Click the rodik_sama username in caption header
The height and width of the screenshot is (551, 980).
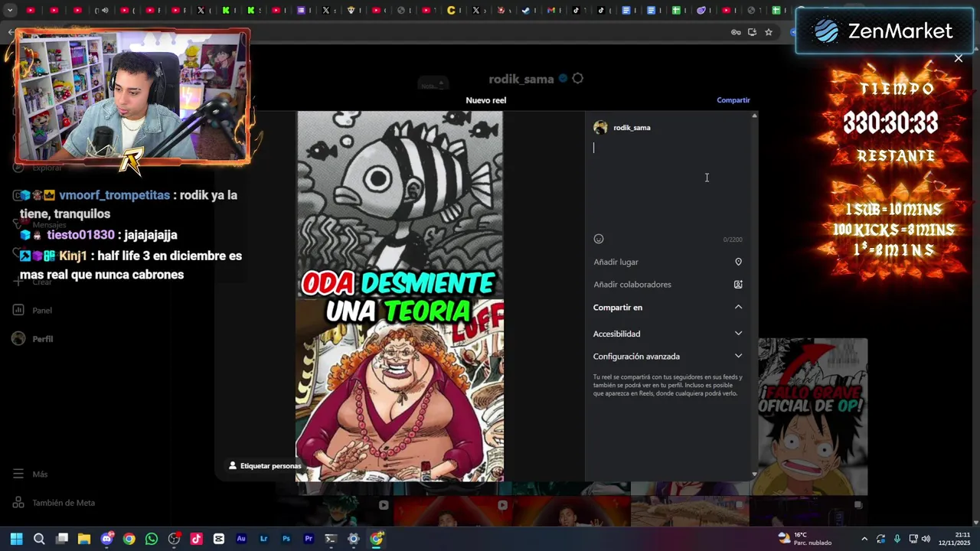632,128
